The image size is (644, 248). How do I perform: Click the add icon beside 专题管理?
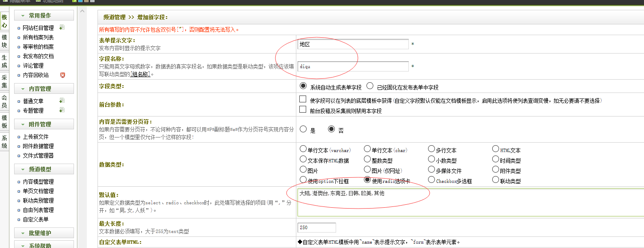click(x=62, y=110)
